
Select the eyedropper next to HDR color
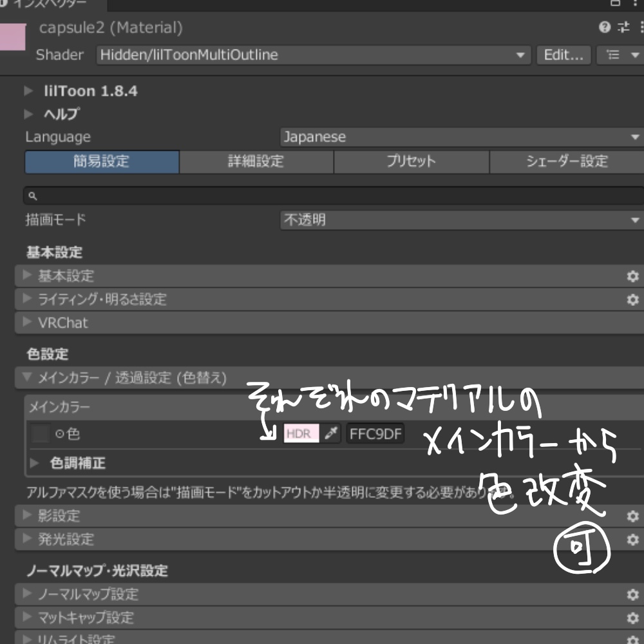point(328,433)
